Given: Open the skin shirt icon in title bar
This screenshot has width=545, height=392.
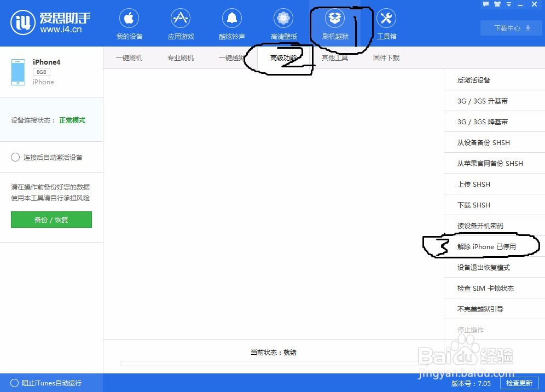Looking at the screenshot, I should pos(497,4).
